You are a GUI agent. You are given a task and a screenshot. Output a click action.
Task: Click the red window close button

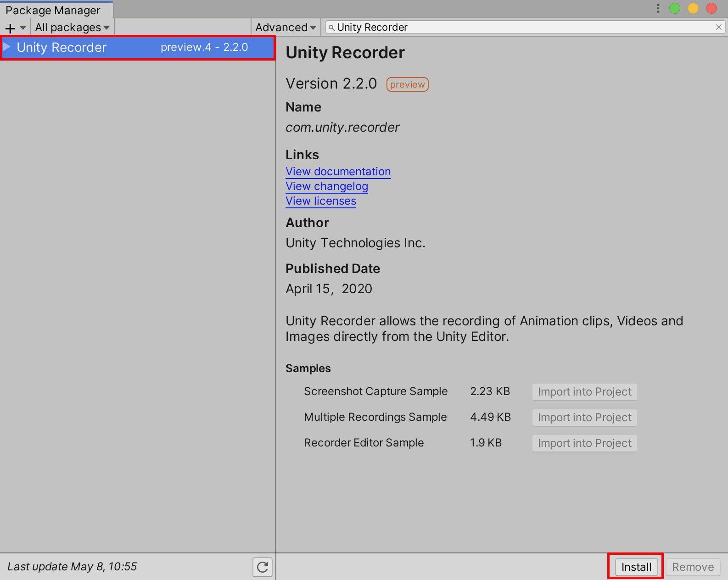click(x=711, y=8)
